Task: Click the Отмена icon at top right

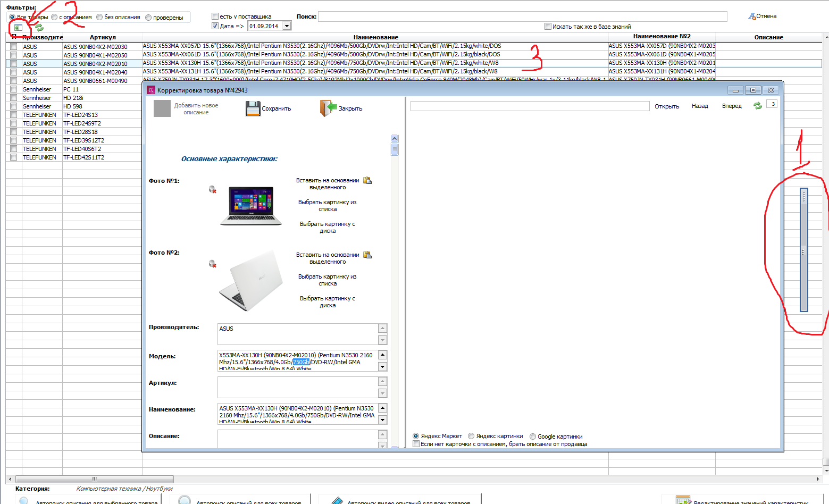Action: (x=752, y=16)
